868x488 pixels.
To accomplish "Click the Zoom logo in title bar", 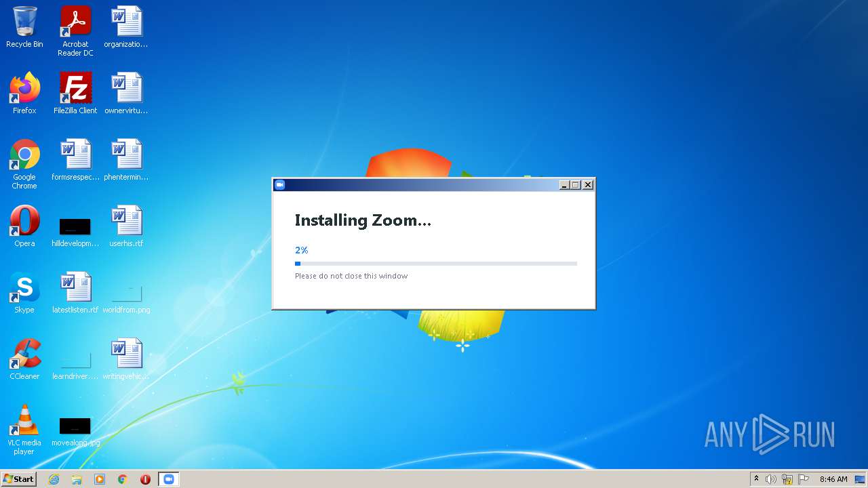I will tap(279, 185).
